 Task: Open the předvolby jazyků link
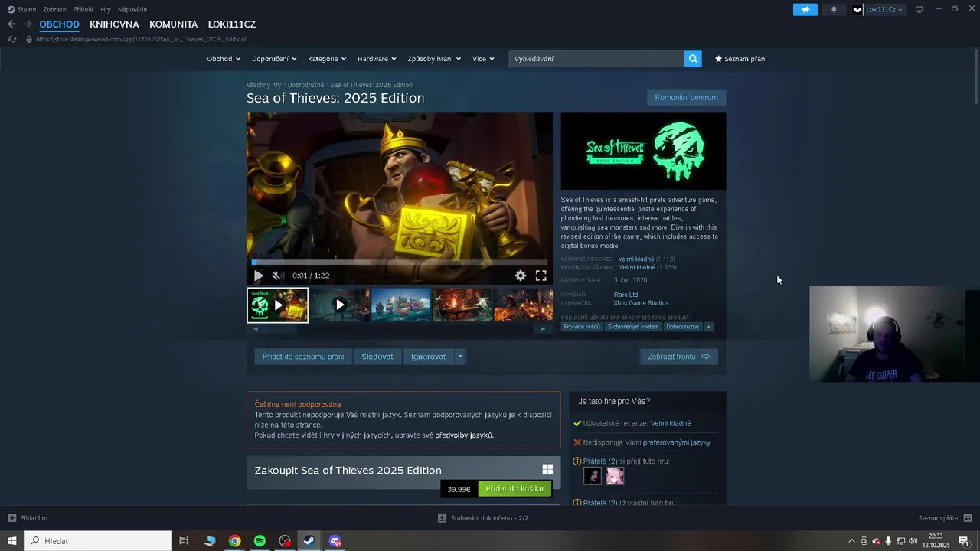click(464, 435)
